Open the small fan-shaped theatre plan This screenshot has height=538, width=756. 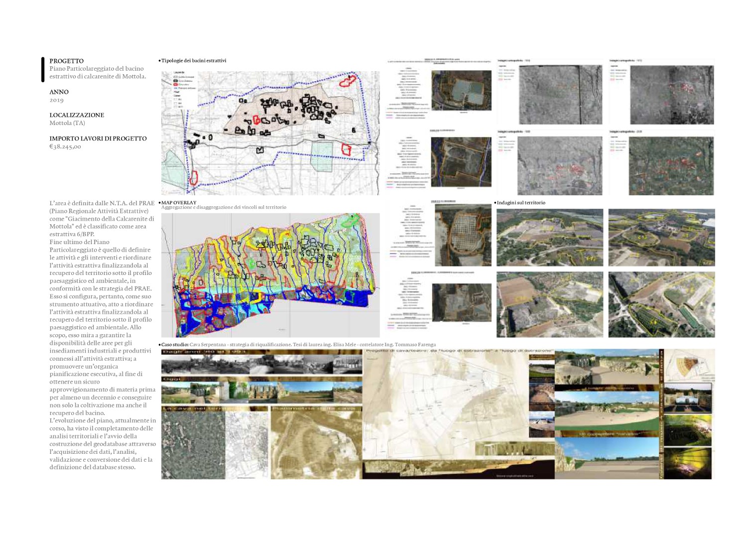click(x=690, y=365)
